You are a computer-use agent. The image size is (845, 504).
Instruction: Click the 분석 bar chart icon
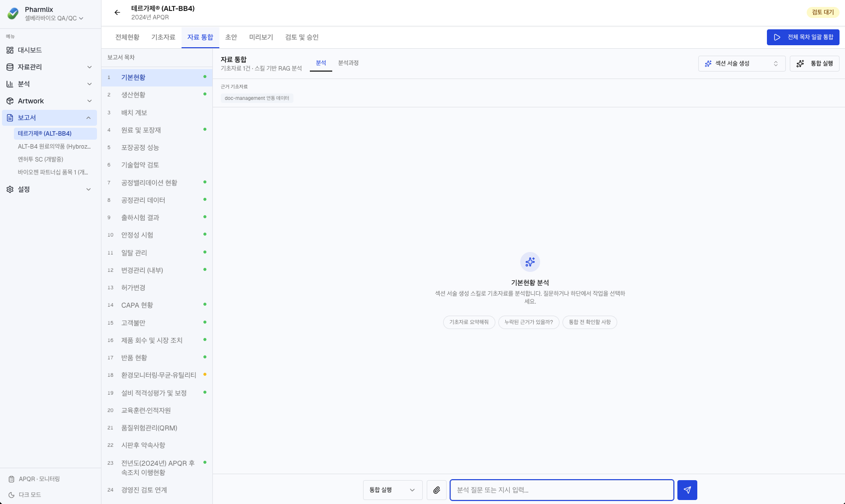tap(10, 84)
